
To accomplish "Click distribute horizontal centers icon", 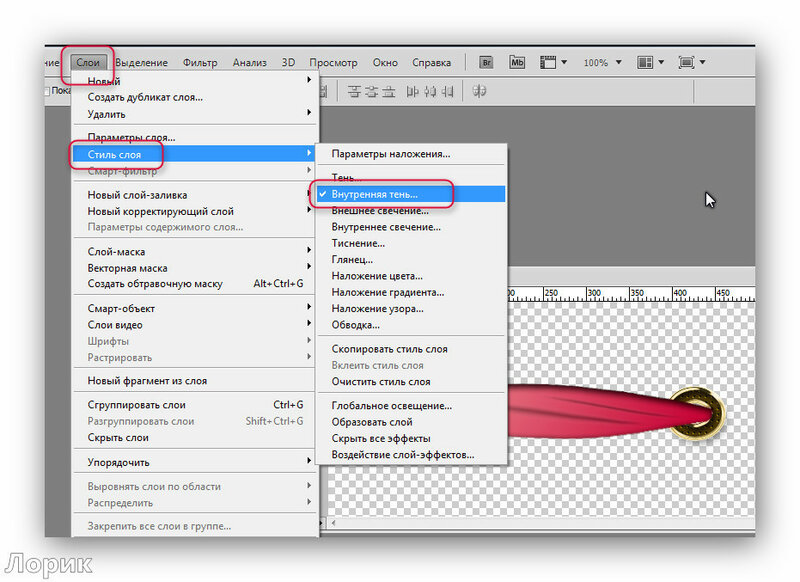I will [430, 92].
